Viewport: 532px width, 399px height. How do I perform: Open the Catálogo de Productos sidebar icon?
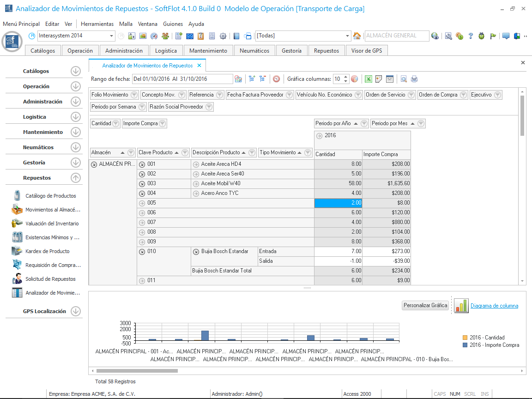point(17,196)
